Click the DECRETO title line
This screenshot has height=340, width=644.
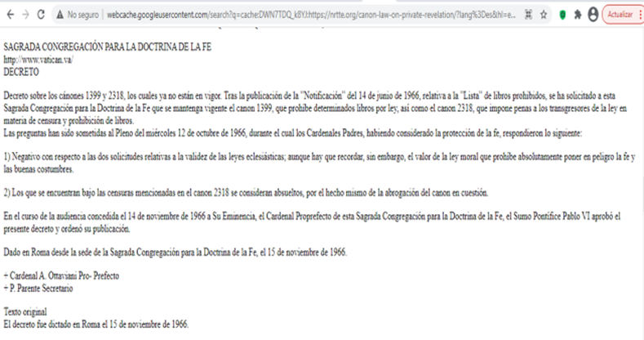(21, 72)
